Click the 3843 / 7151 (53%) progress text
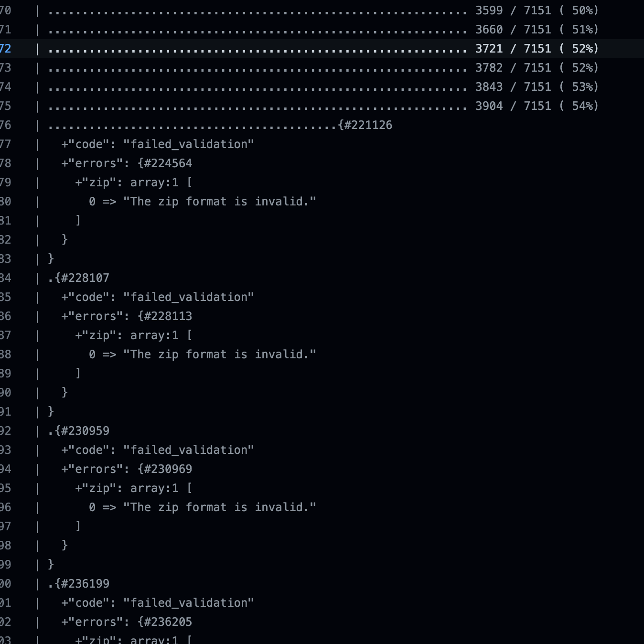Screen dimensions: 644x644 pos(537,87)
